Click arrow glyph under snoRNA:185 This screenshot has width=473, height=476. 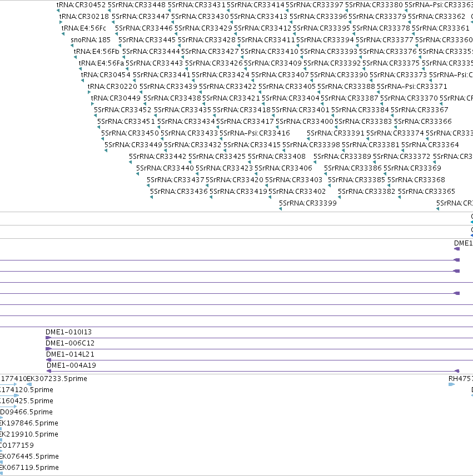(x=72, y=46)
